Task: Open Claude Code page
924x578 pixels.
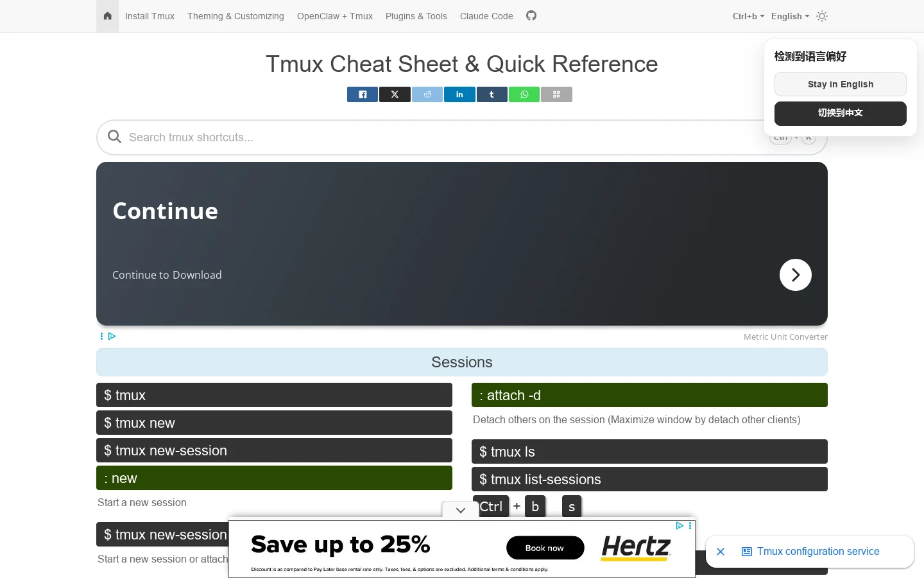Action: point(486,16)
